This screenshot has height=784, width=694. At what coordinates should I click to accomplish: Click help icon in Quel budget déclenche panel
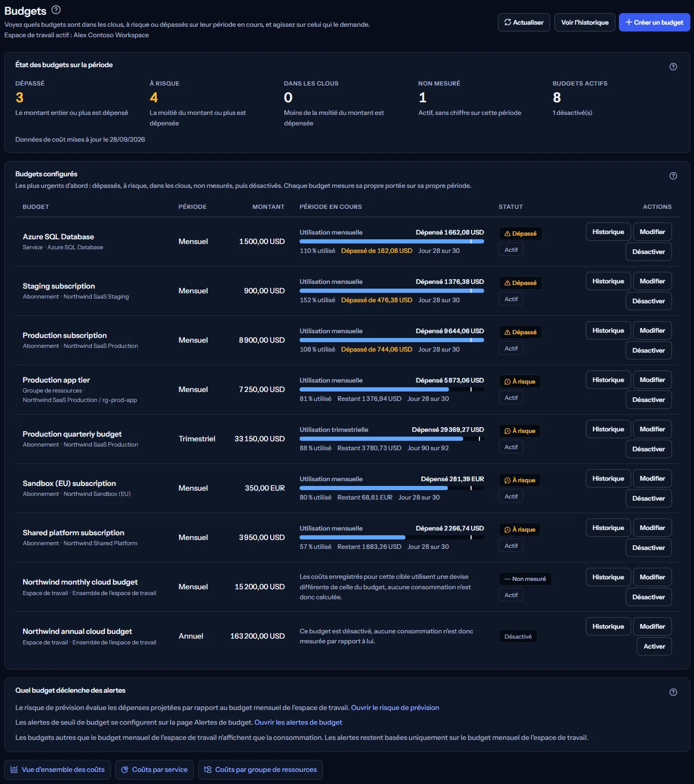(673, 692)
